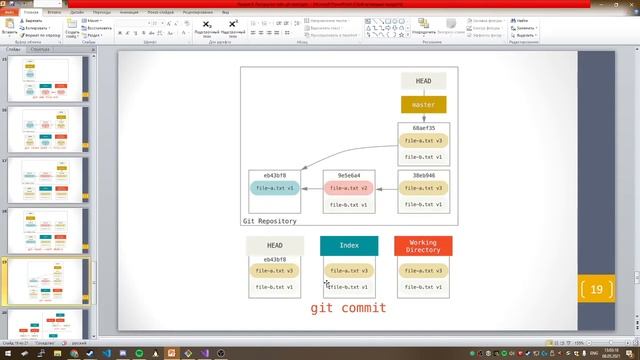The image size is (640, 360).
Task: Reset slide with the Восстановить button
Action: [96, 28]
